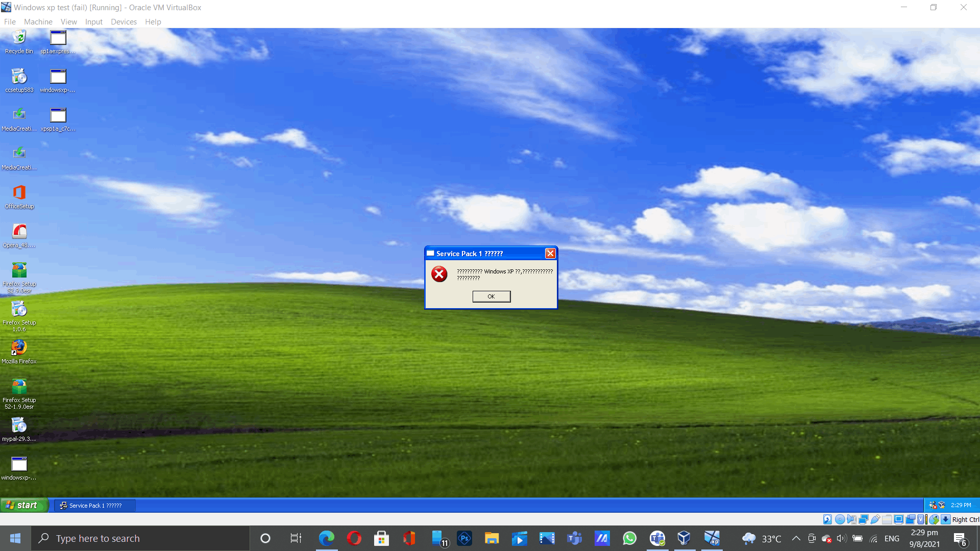
Task: Open the Devices menu
Action: coord(124,22)
